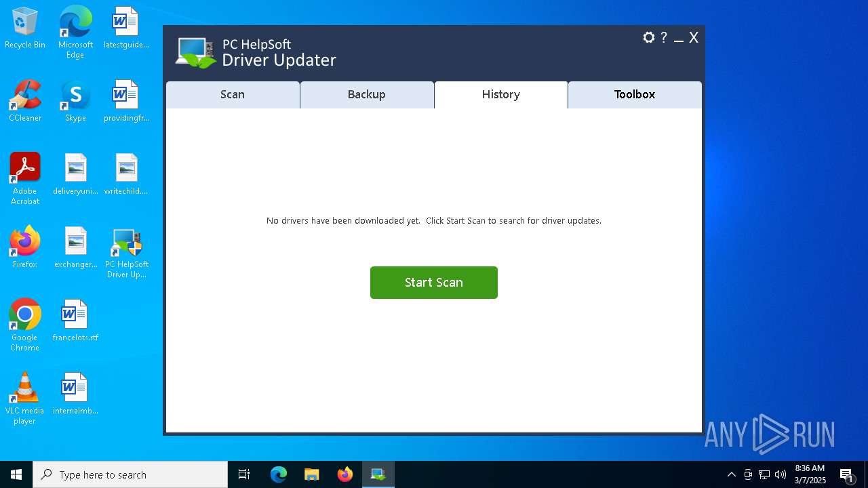Switch to the Backup tab

click(x=367, y=95)
